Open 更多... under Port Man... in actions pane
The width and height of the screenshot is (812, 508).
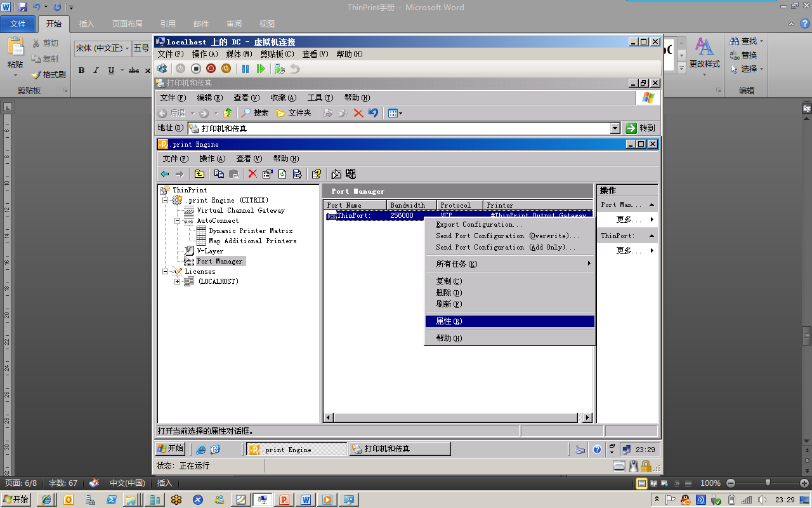click(x=629, y=219)
